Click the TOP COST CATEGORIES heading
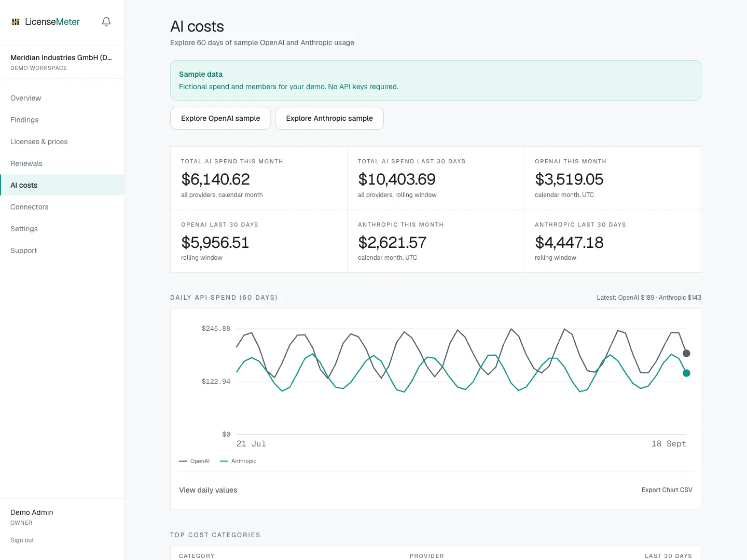The width and height of the screenshot is (747, 560). (x=215, y=535)
